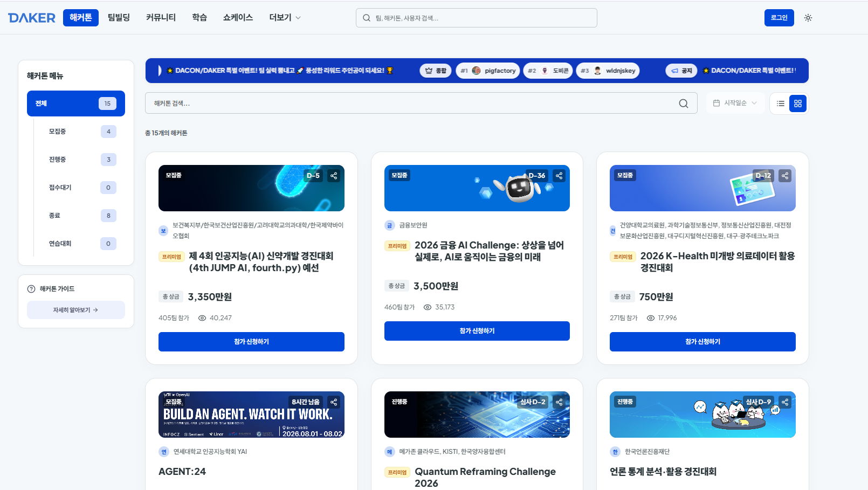
Task: Share the 2026 K-Health 미개방 의료데이터 card
Action: (785, 176)
